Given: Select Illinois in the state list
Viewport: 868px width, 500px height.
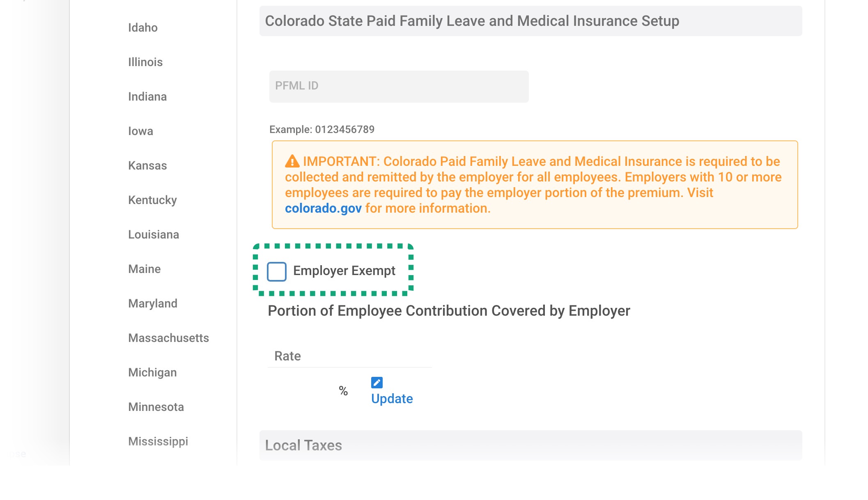Looking at the screenshot, I should (145, 62).
